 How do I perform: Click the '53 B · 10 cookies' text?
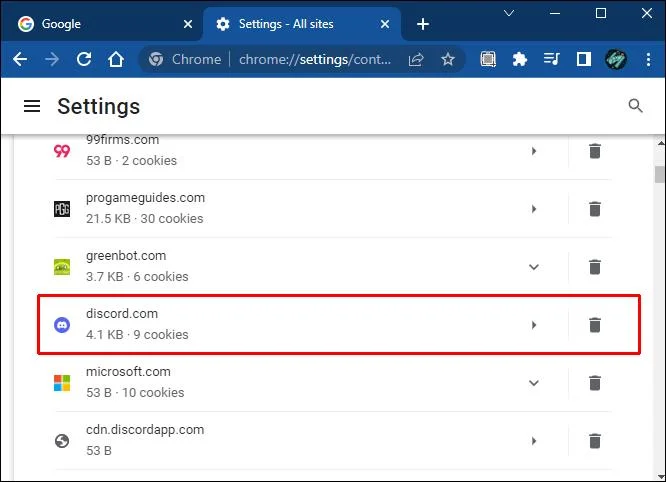pos(135,392)
